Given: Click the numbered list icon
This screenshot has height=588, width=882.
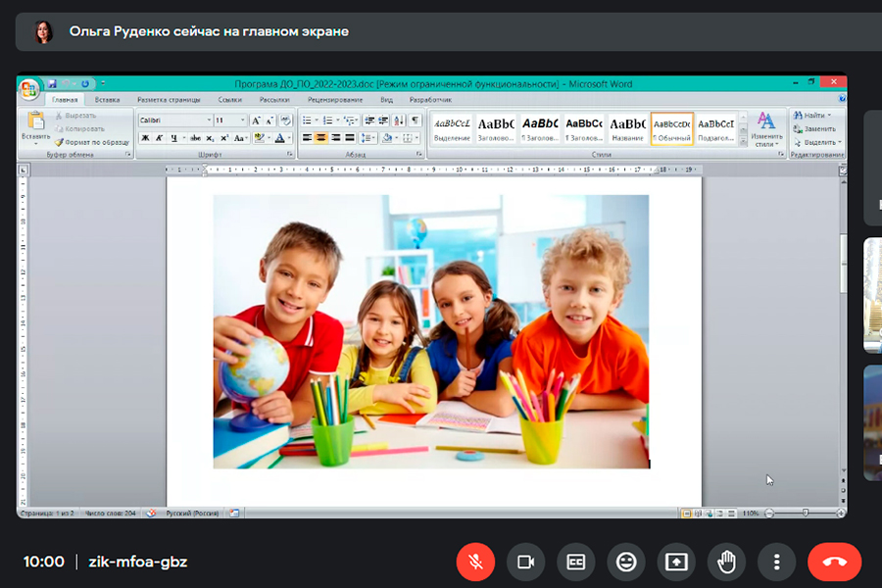Looking at the screenshot, I should [328, 120].
